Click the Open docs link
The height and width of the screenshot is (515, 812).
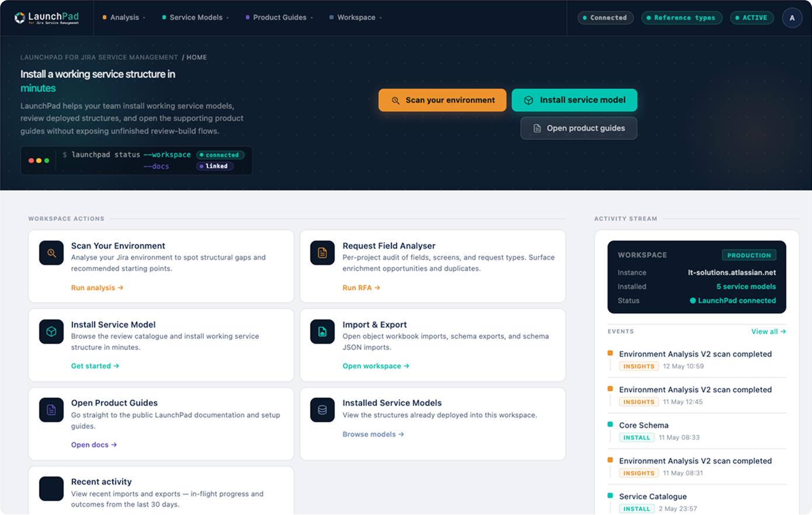pyautogui.click(x=94, y=445)
